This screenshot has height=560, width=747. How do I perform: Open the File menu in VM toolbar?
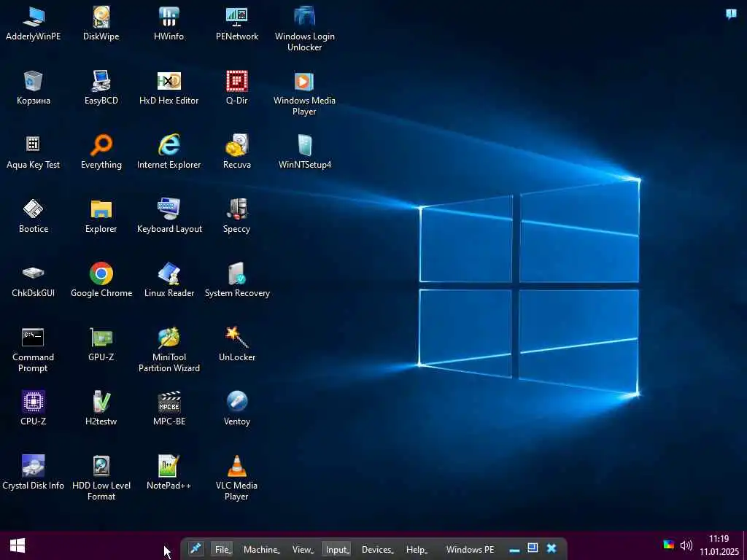point(222,549)
